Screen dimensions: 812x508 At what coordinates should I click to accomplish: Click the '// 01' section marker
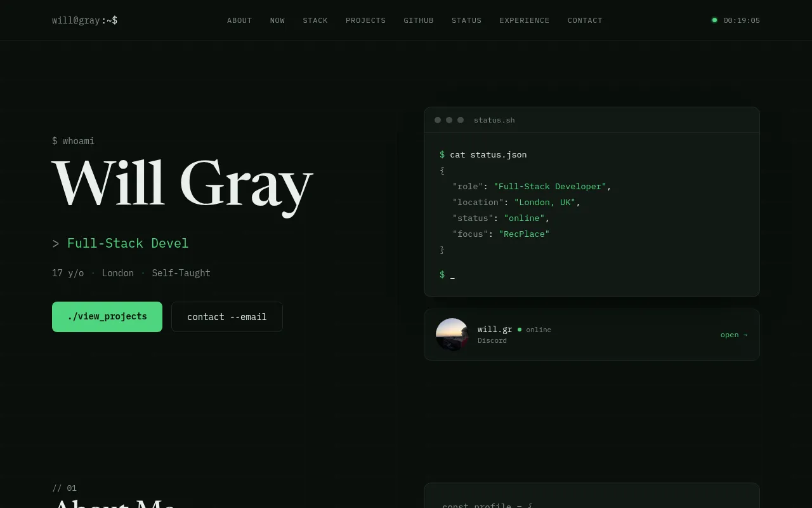[x=64, y=488]
